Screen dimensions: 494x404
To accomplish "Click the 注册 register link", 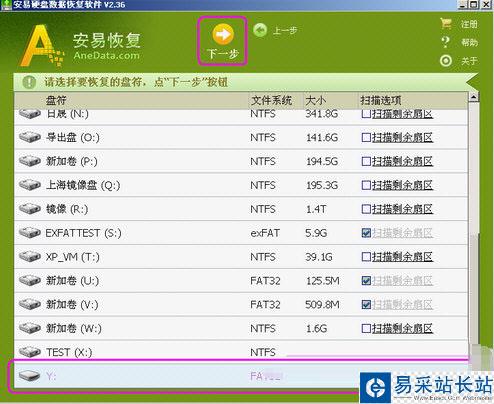I will click(x=469, y=24).
